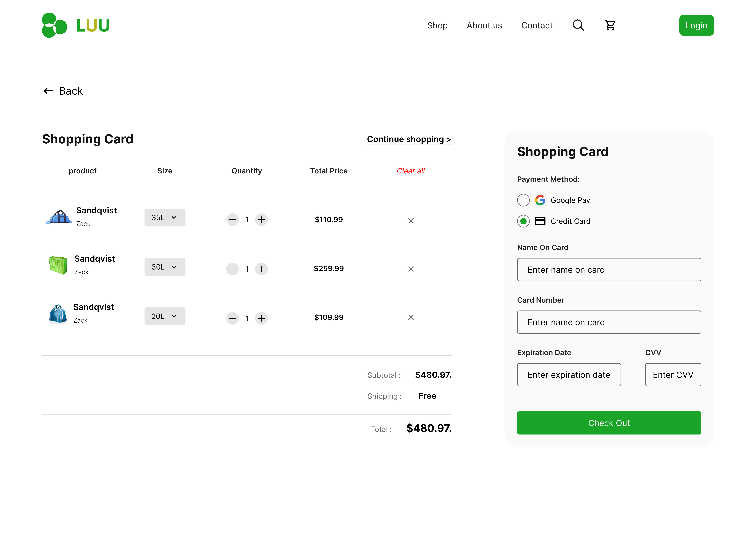Click the LUU clover logo
Image resolution: width=756 pixels, height=538 pixels.
coord(54,25)
